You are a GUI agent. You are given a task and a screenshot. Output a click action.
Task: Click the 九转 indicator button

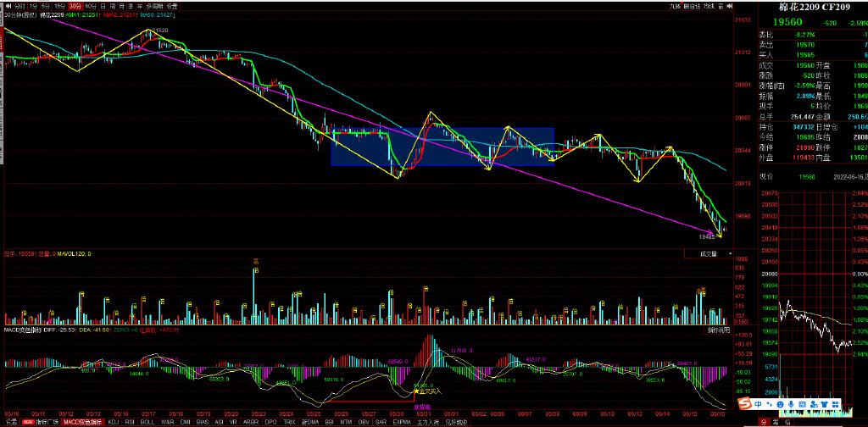tap(675, 6)
